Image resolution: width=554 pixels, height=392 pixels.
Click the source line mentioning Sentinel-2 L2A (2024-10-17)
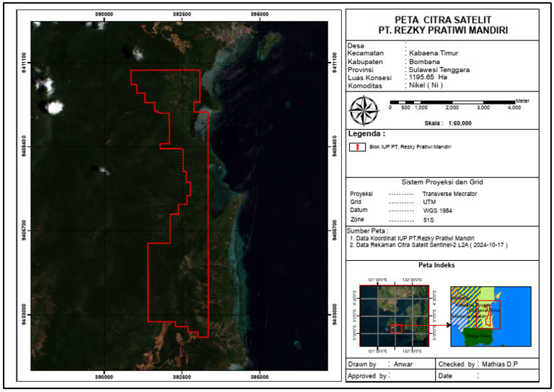[428, 245]
